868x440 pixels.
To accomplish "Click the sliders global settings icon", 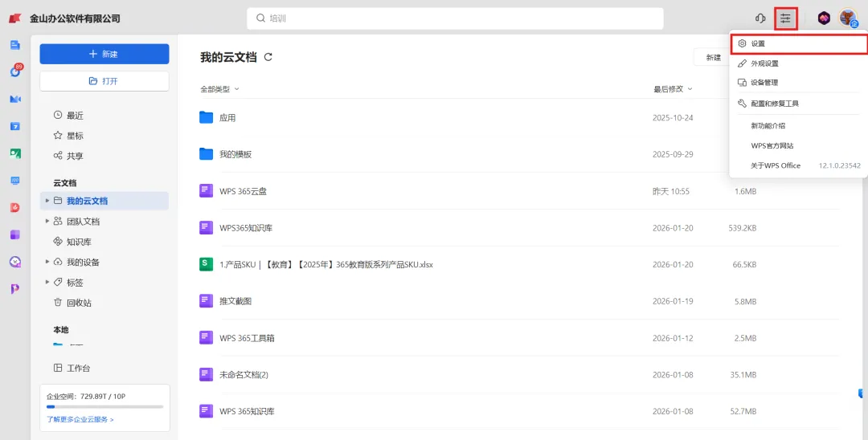I will click(x=785, y=18).
